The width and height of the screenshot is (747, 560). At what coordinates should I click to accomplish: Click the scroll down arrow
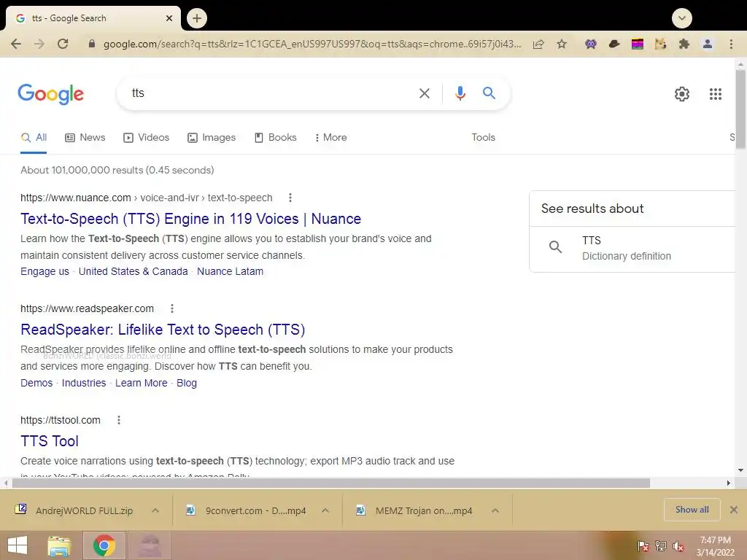click(740, 470)
